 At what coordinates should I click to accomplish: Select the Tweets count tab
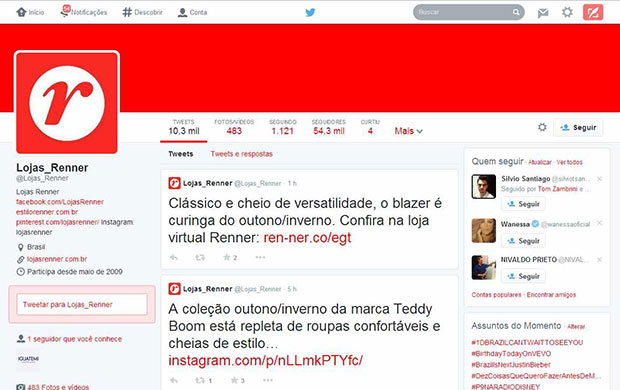click(183, 127)
